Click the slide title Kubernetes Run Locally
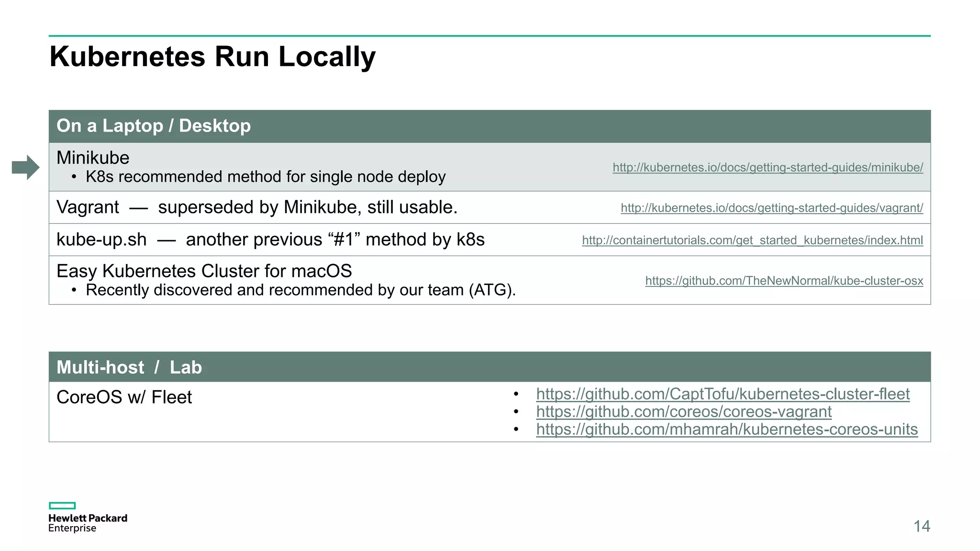980x551 pixels. pos(212,56)
